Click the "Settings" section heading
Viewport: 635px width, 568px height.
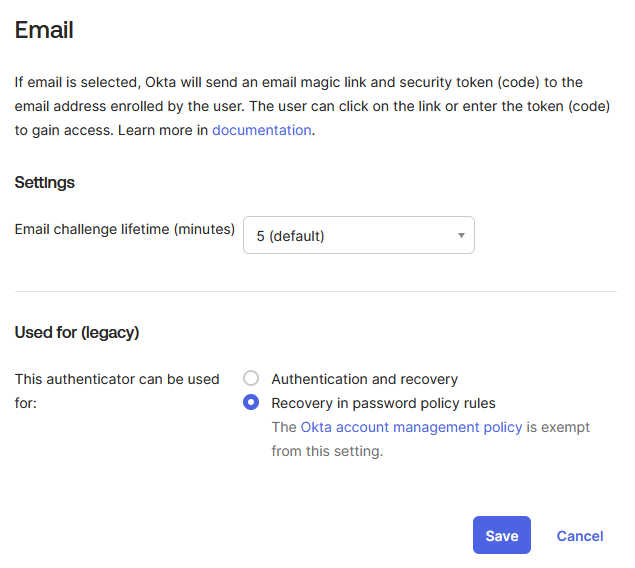point(45,182)
